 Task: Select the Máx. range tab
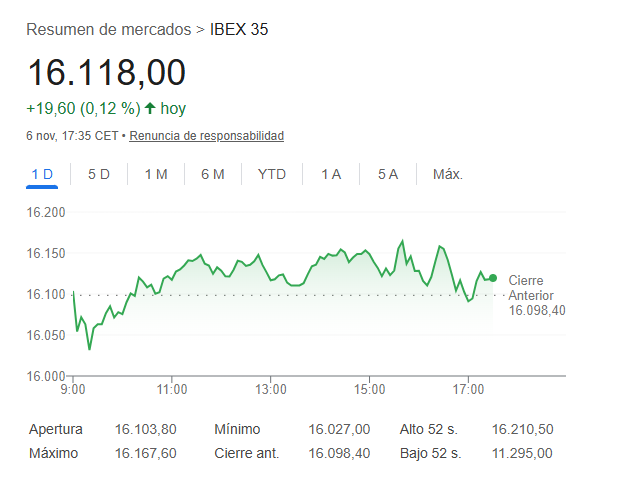coord(447,174)
